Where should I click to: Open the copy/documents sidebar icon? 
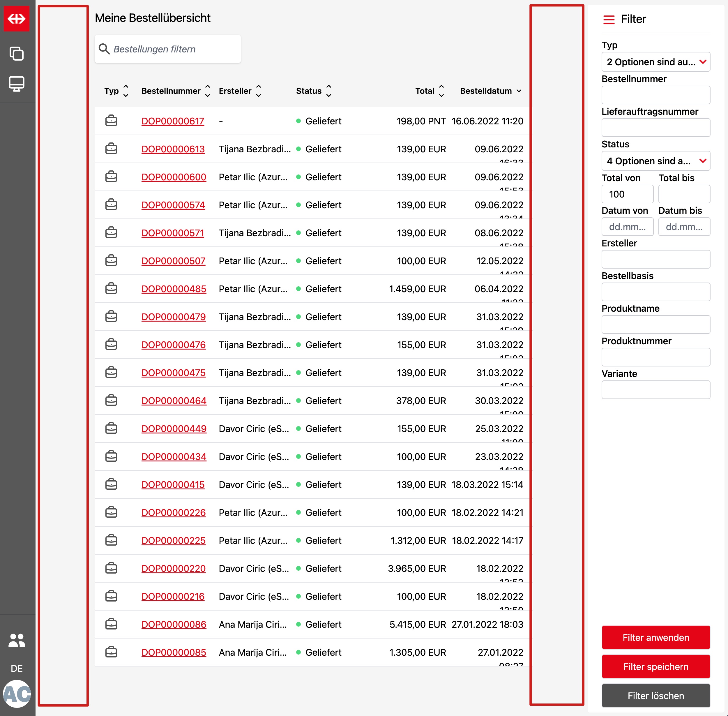(x=17, y=53)
